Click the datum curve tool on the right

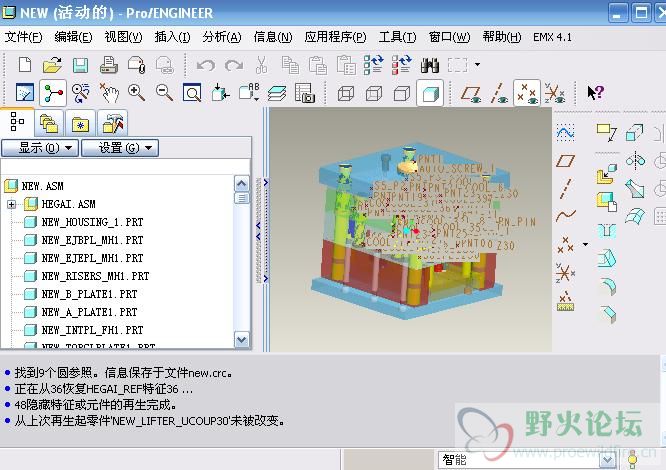[x=565, y=216]
